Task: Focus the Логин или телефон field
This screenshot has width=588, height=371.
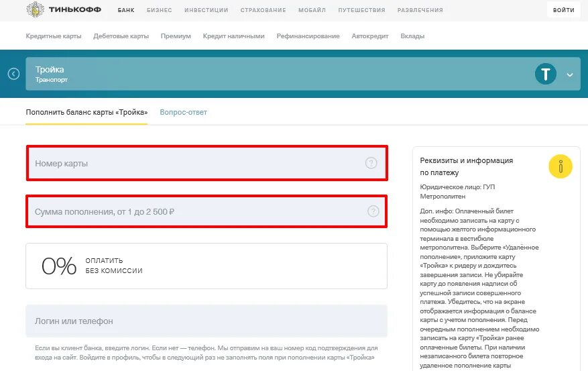Action: [x=207, y=321]
